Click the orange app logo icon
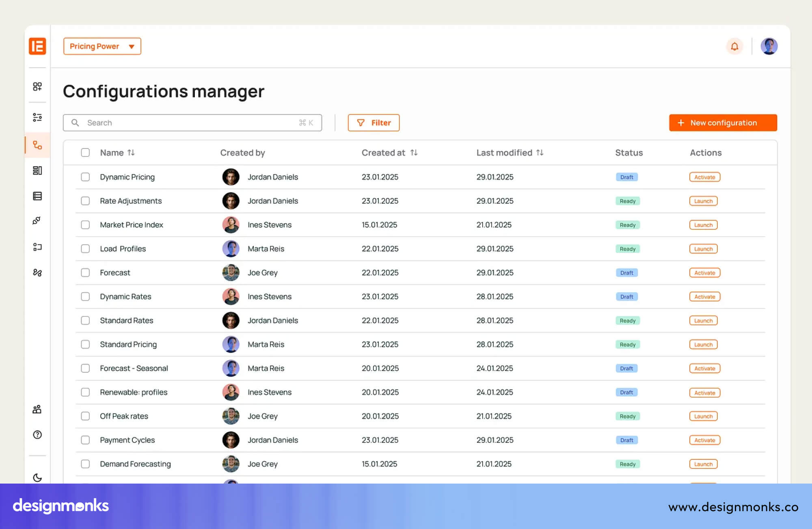The width and height of the screenshot is (812, 529). pyautogui.click(x=37, y=46)
